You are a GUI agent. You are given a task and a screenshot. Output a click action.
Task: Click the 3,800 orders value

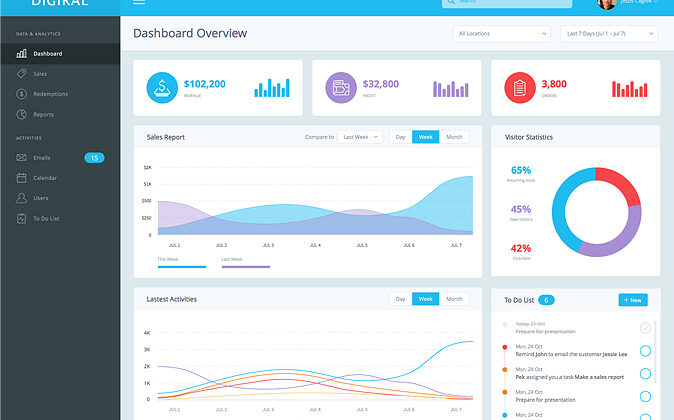click(x=554, y=84)
